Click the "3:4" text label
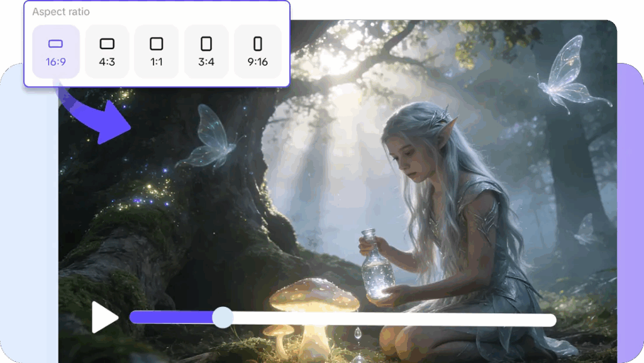Viewport: 644px width, 363px height. [x=206, y=62]
